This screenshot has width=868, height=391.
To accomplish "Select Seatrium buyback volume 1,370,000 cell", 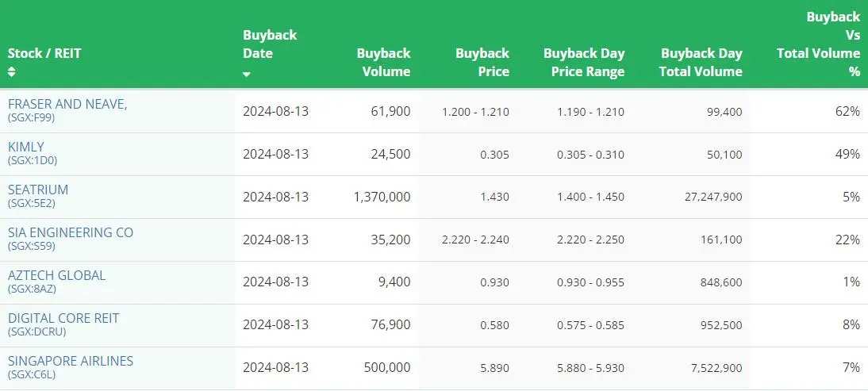I will [382, 197].
